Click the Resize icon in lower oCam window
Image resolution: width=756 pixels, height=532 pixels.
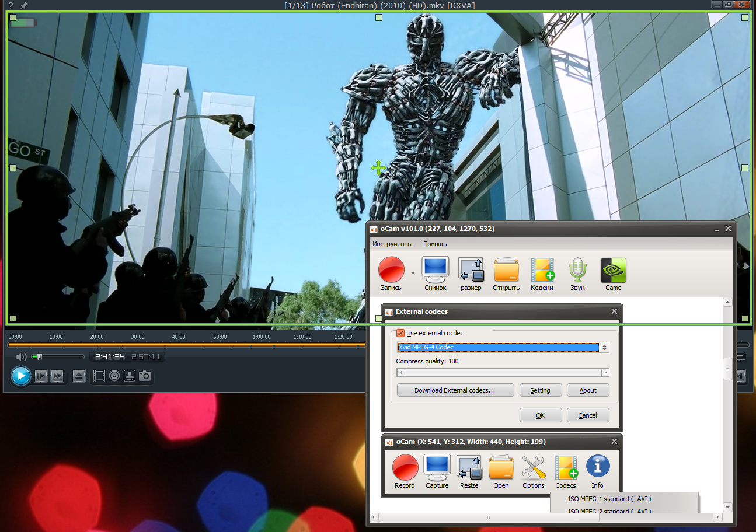[x=469, y=472]
